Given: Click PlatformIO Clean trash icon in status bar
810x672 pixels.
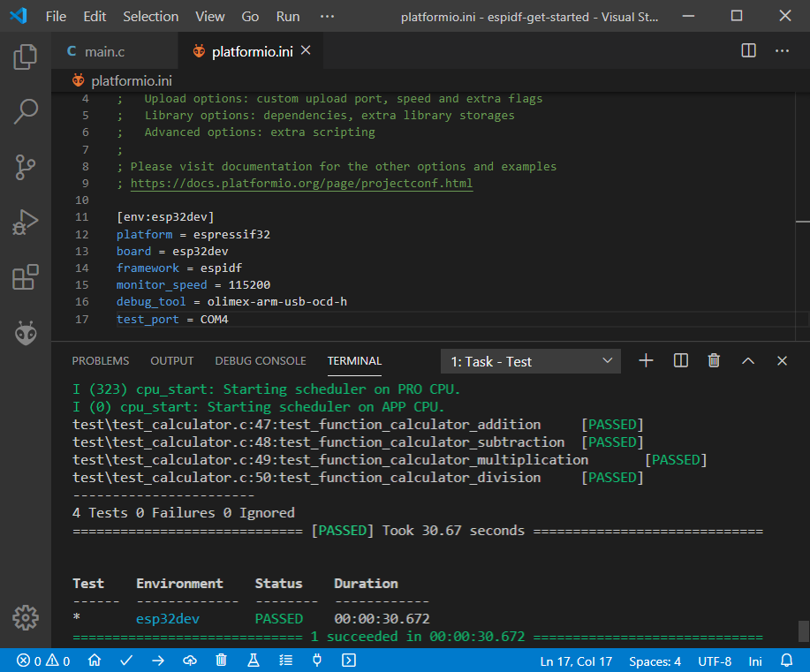Looking at the screenshot, I should coord(221,661).
